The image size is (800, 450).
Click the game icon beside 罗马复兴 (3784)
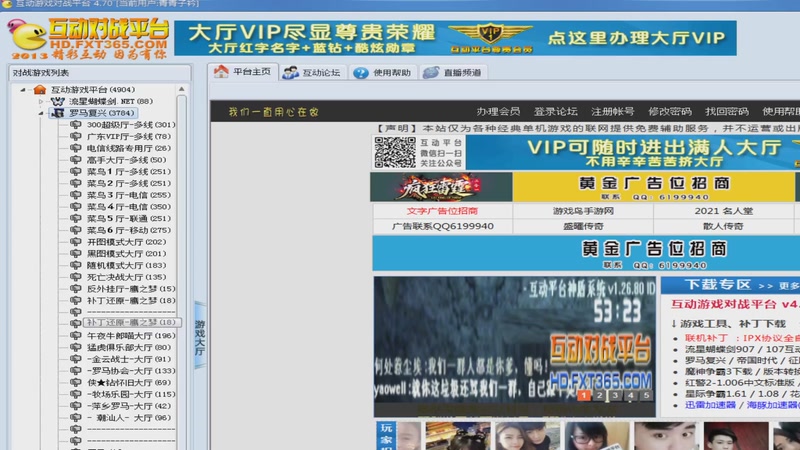tap(58, 113)
